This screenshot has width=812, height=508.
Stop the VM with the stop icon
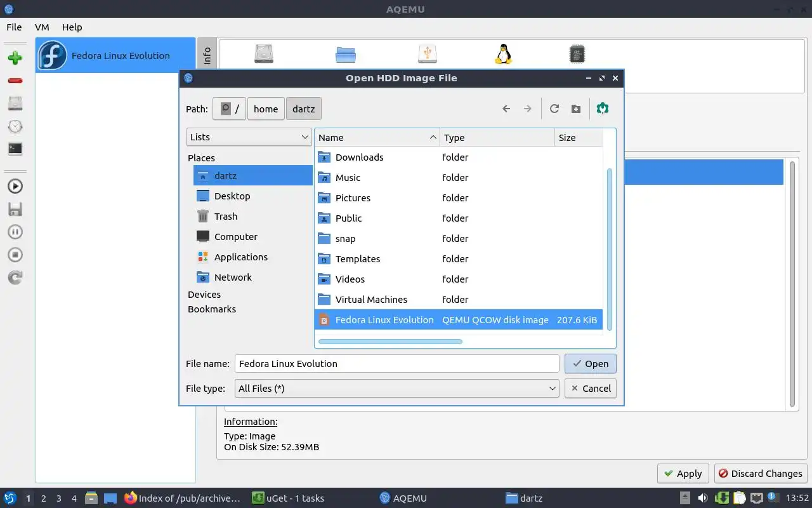[15, 255]
